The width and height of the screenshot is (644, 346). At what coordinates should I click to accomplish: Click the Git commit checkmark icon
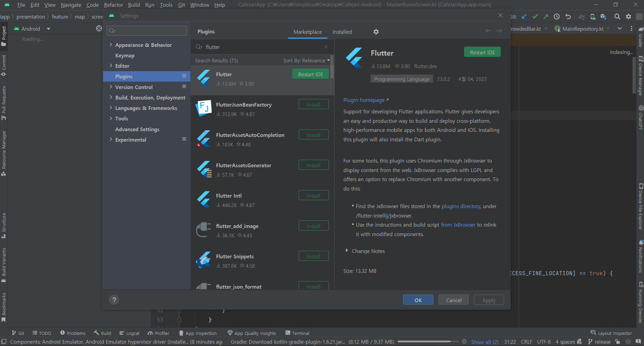pos(535,17)
